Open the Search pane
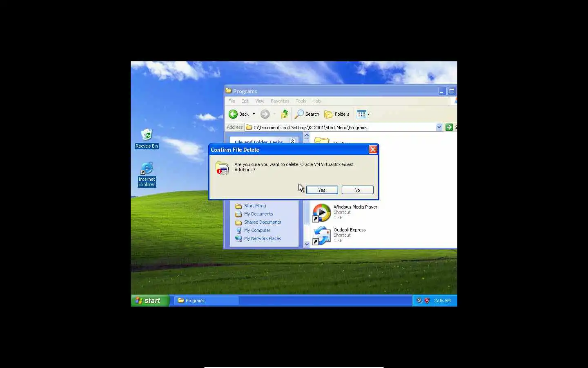The image size is (588, 368). (307, 114)
